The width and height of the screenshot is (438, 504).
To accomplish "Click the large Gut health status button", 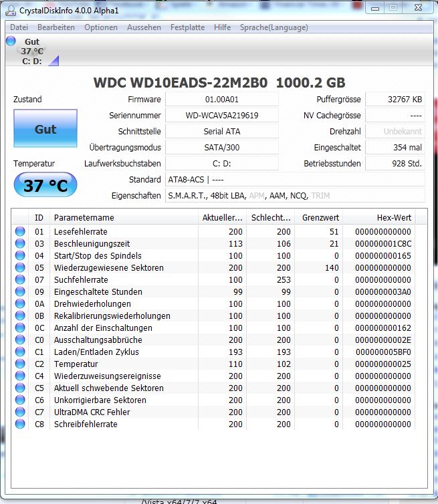I will pyautogui.click(x=45, y=128).
